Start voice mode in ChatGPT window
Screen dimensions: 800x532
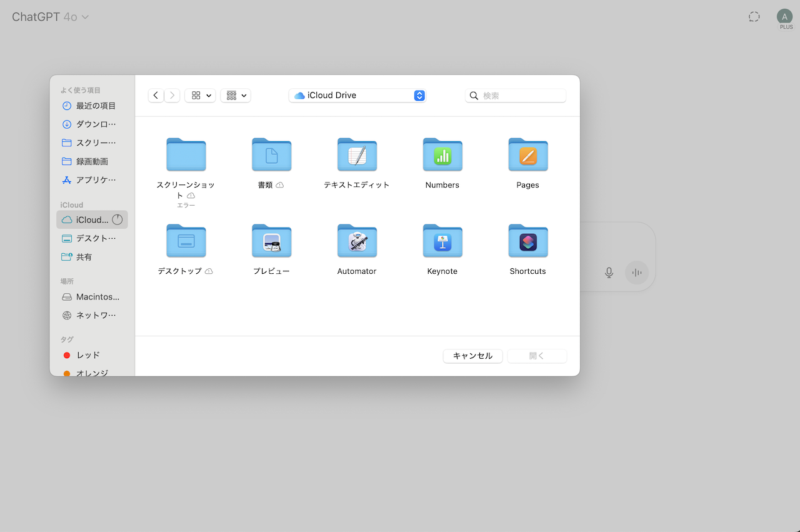click(x=637, y=273)
